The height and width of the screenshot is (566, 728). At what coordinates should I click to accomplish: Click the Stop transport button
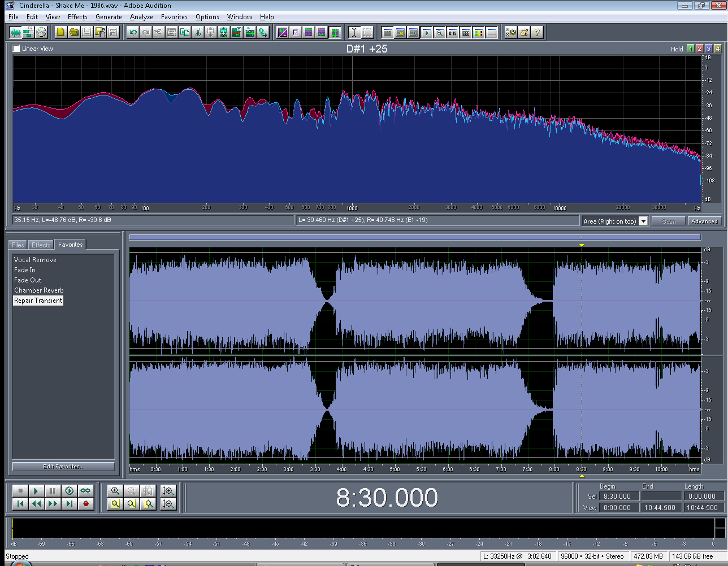tap(20, 491)
